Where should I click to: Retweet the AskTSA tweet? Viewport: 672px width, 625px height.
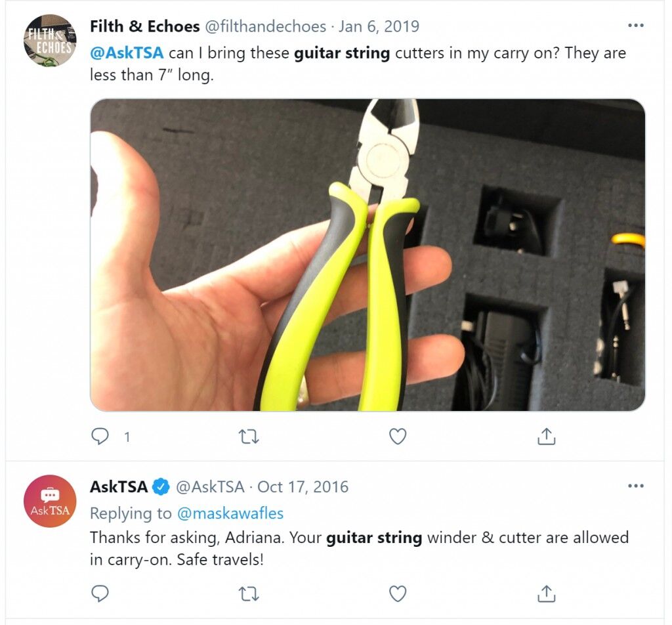coord(249,594)
